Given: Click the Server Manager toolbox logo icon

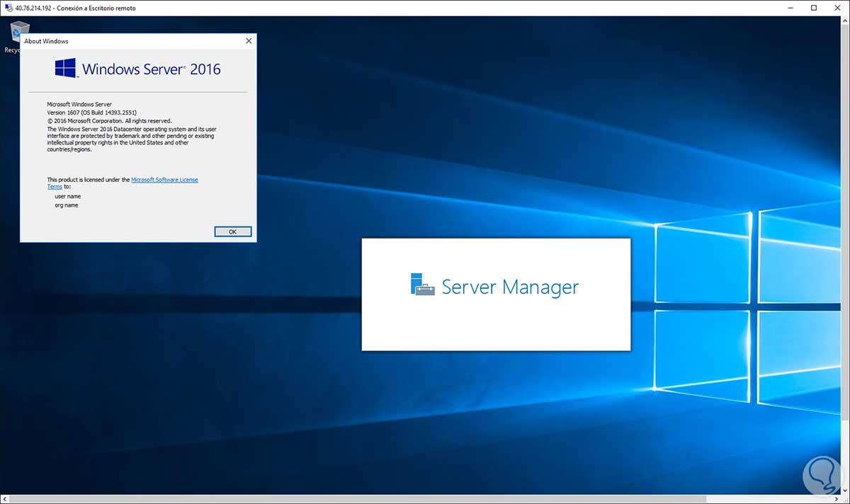Looking at the screenshot, I should pos(422,284).
